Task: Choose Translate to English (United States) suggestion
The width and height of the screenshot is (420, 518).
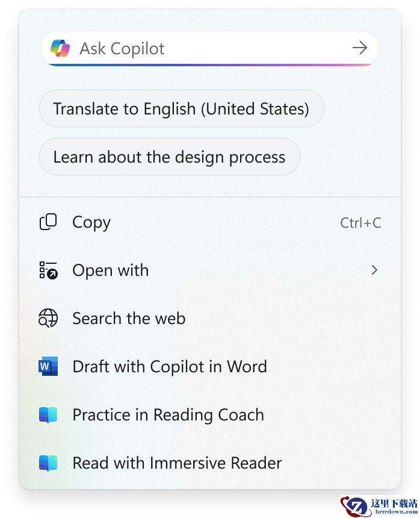Action: click(x=181, y=109)
